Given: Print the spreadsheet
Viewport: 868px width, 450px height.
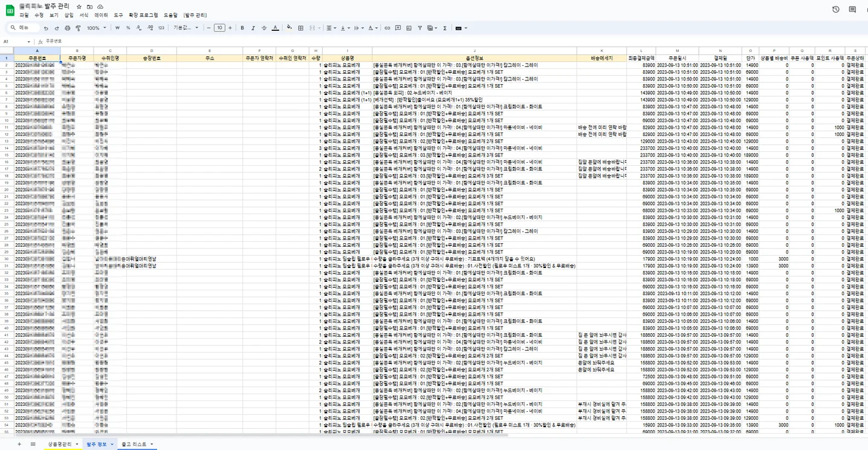Looking at the screenshot, I should pyautogui.click(x=68, y=28).
